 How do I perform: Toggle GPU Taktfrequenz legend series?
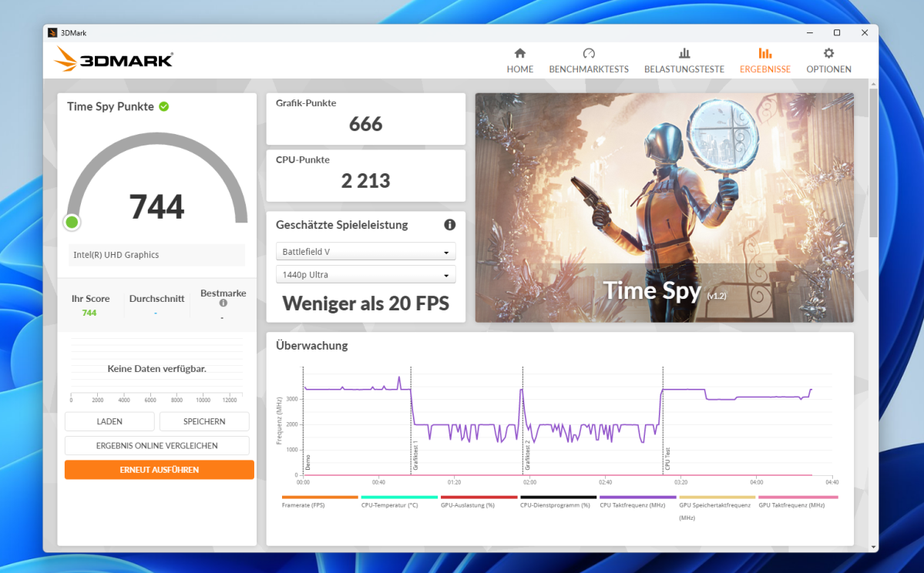798,501
